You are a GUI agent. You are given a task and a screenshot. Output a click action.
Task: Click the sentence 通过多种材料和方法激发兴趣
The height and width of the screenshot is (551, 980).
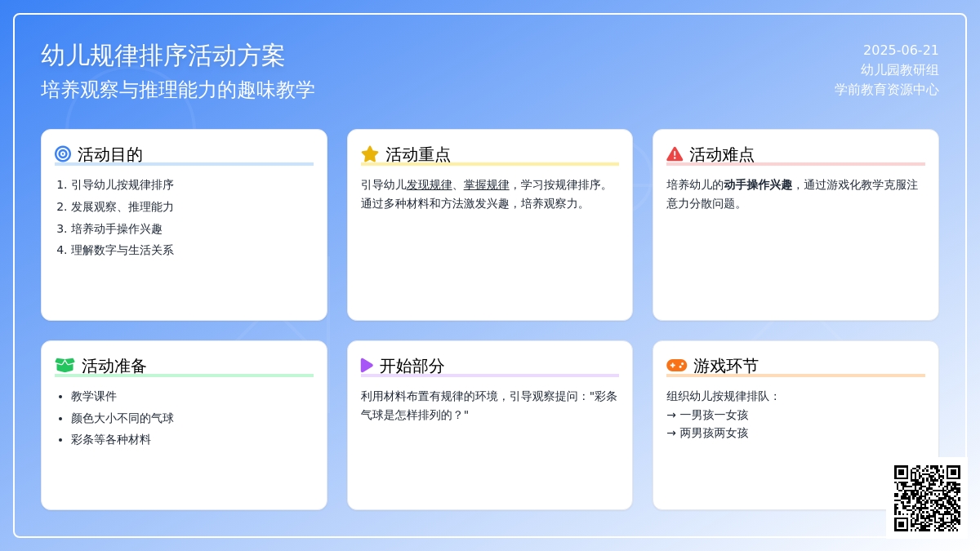tap(435, 203)
